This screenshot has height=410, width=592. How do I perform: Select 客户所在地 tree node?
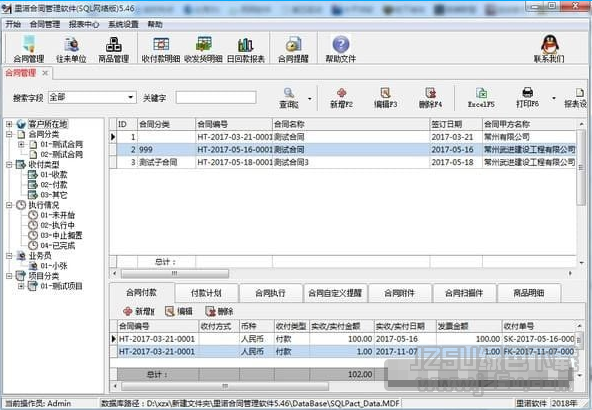(48, 124)
